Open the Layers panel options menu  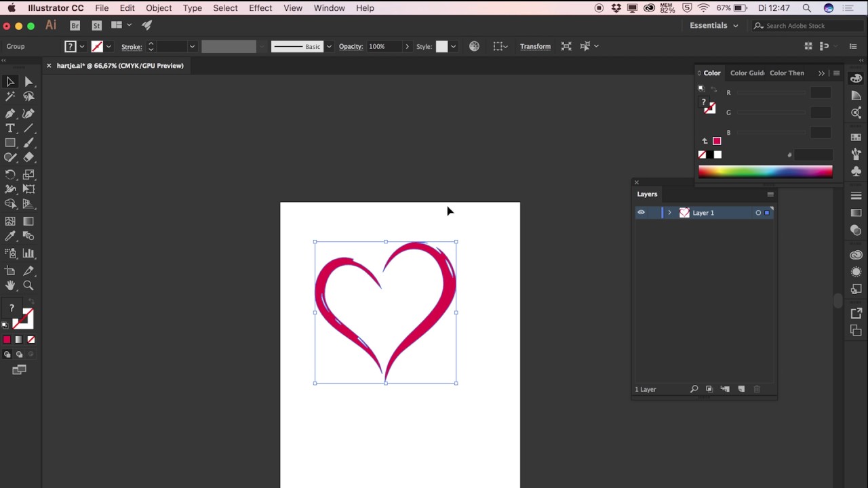(x=770, y=194)
